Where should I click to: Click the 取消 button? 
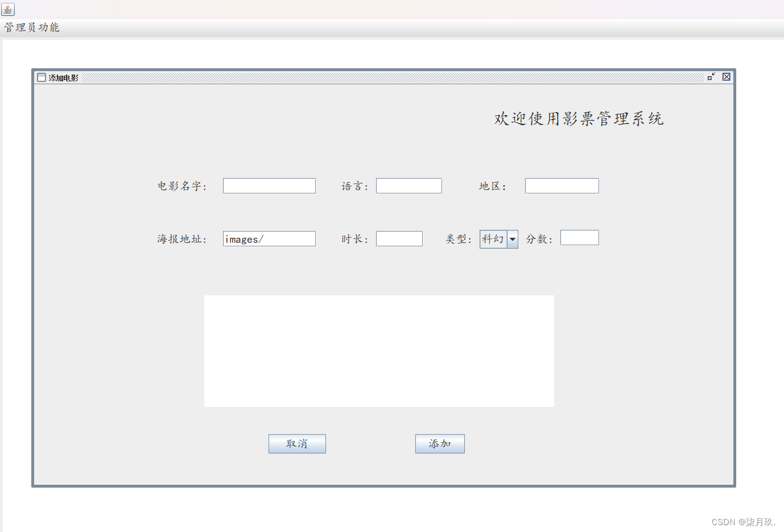tap(297, 444)
